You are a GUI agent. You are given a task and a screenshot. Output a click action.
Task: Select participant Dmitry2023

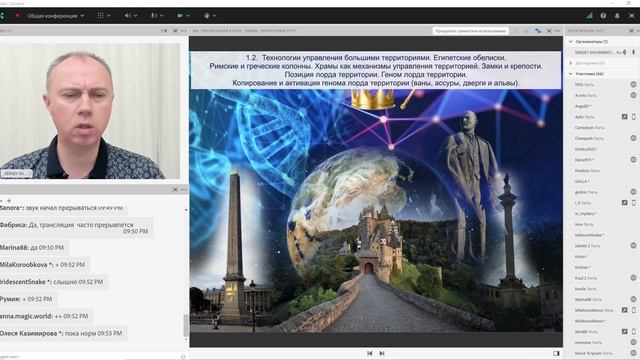pyautogui.click(x=586, y=149)
